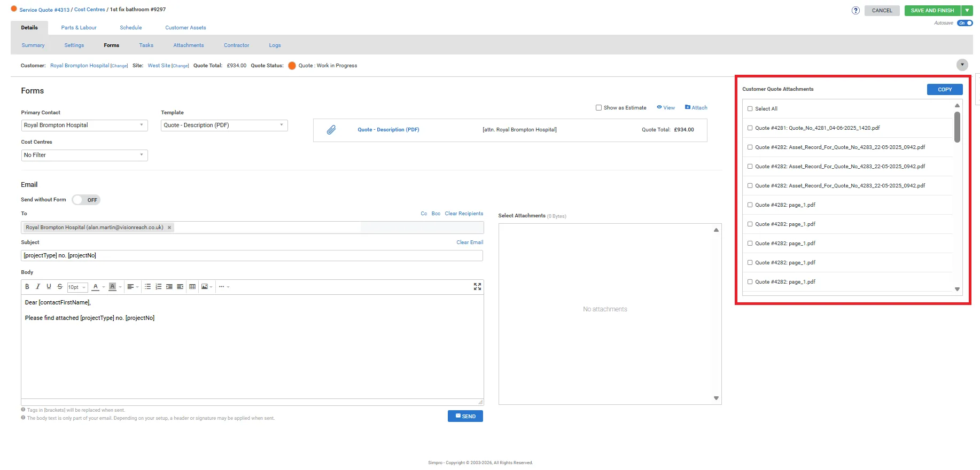This screenshot has width=980, height=470.
Task: Open the Template dropdown
Action: [224, 125]
